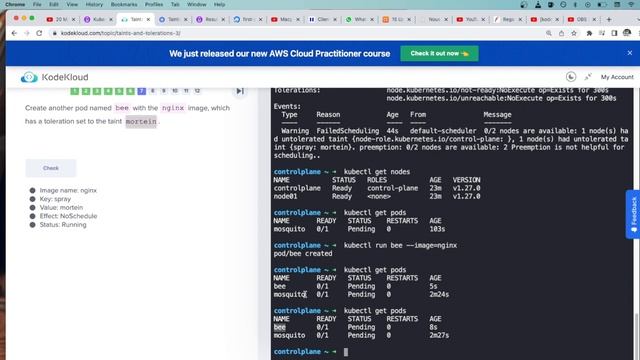Screen dimensions: 640x360
Task: Jump to question 5
Action: click(119, 91)
